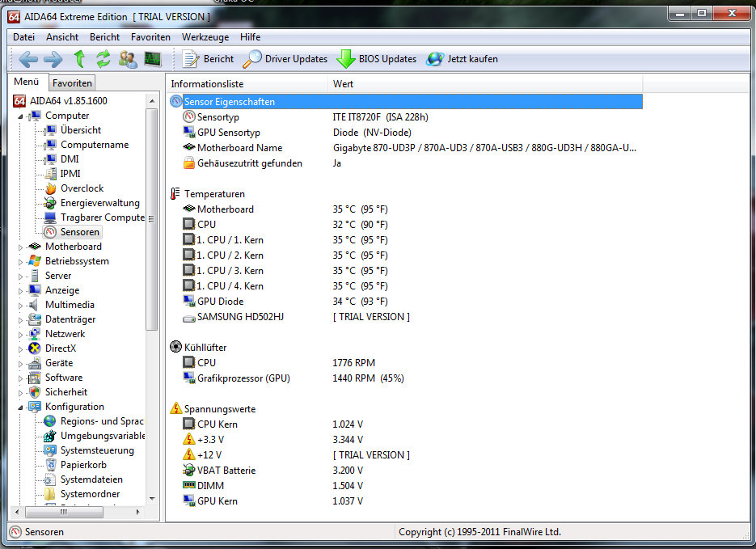Screen dimensions: 756x549
Task: Open the Bericht menu
Action: click(104, 37)
